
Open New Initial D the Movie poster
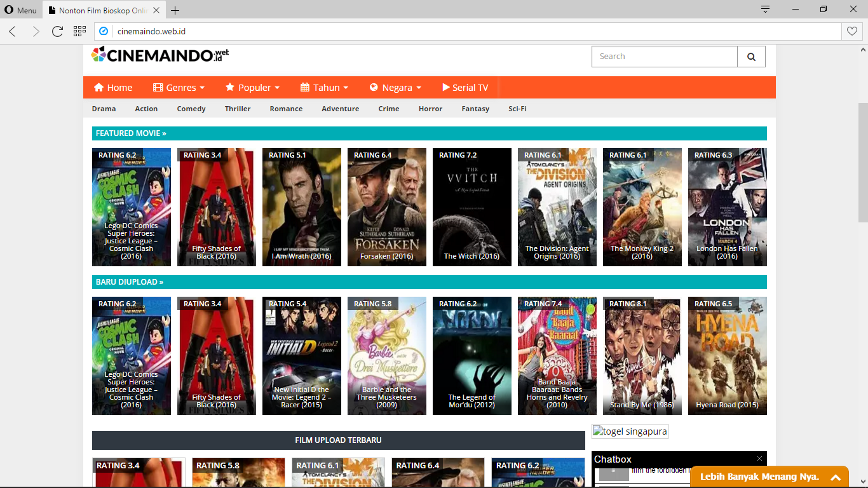click(302, 356)
